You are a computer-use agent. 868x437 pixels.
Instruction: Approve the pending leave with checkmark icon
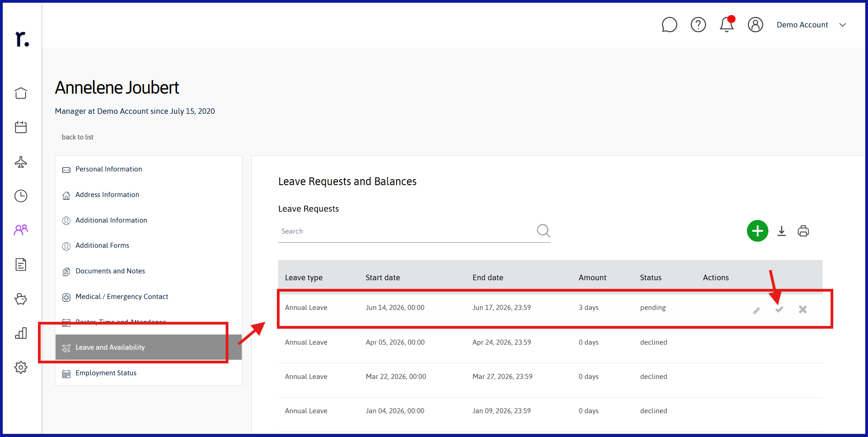click(779, 309)
